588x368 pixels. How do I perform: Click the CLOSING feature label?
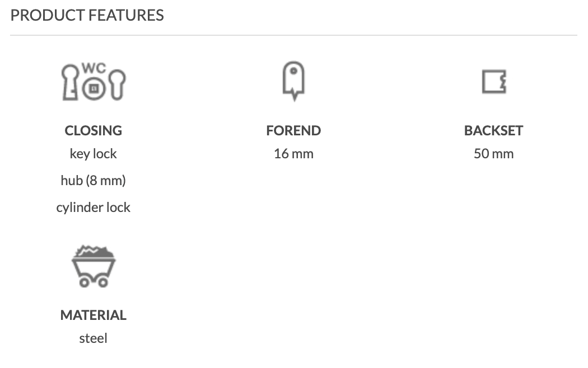point(94,130)
